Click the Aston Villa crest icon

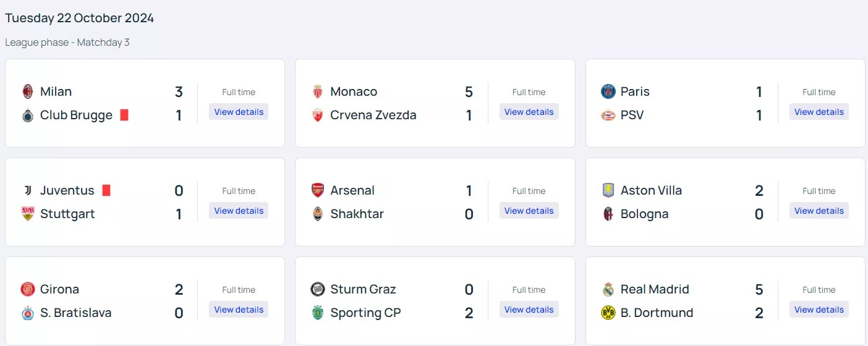[608, 190]
